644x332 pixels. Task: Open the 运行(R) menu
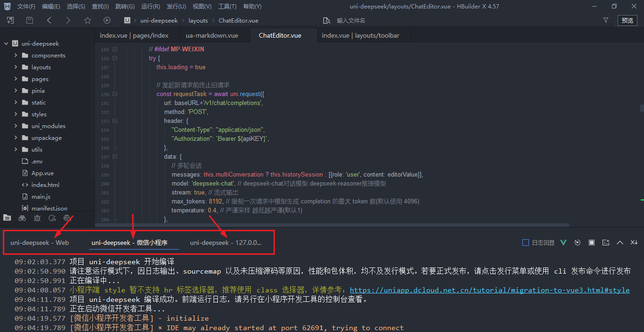click(x=150, y=7)
